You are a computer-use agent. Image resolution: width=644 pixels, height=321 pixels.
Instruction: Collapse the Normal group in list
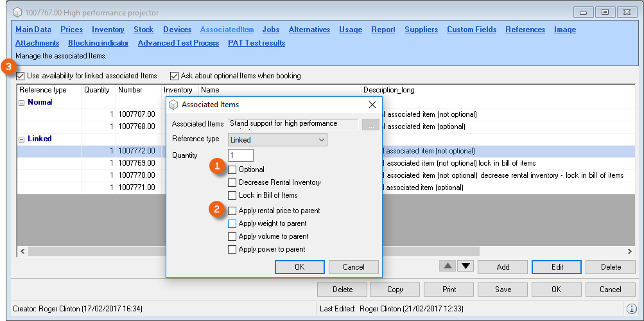[x=22, y=102]
